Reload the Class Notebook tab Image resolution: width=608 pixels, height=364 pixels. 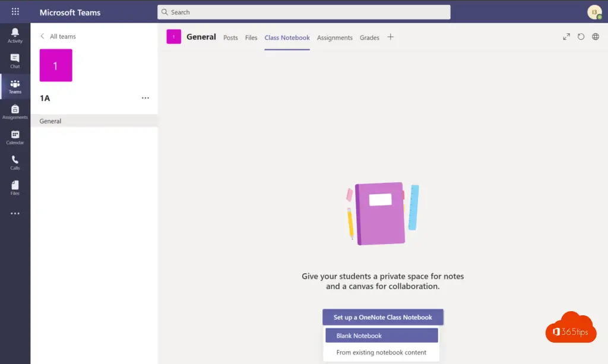tap(581, 37)
